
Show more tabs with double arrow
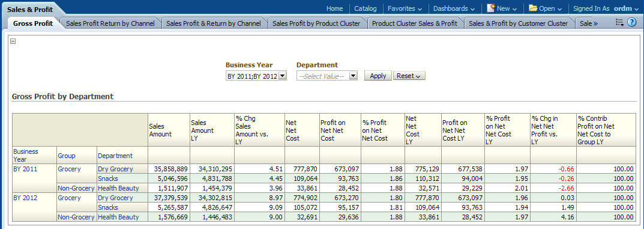595,23
